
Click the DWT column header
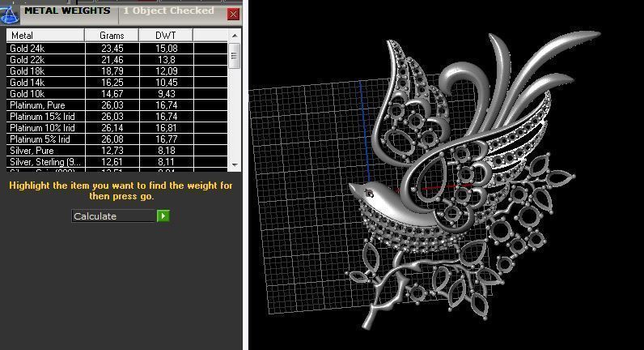166,36
